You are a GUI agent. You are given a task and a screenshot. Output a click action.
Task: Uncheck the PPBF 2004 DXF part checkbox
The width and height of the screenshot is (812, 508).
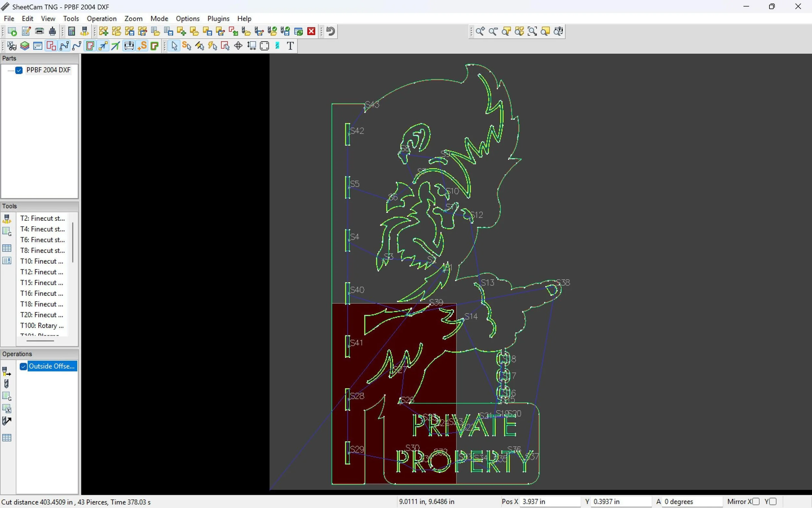19,70
